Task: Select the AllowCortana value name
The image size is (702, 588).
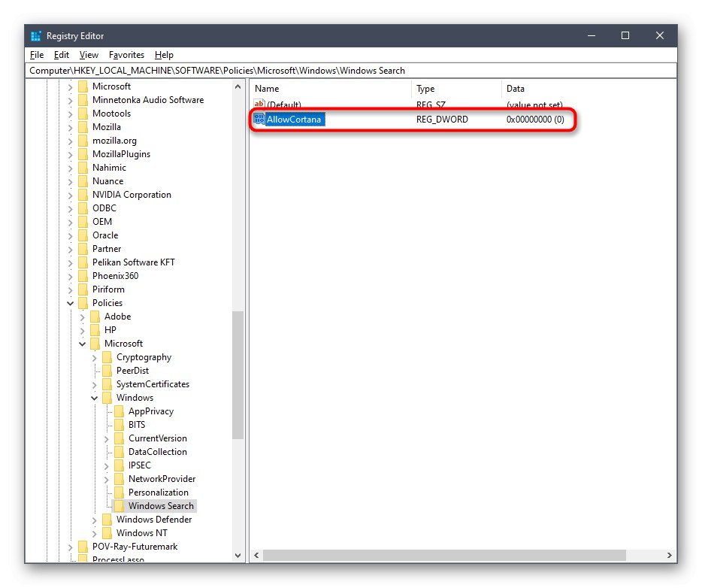Action: coord(294,120)
